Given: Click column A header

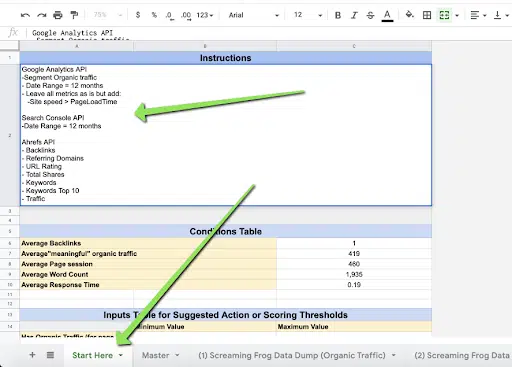Looking at the screenshot, I should tap(77, 46).
